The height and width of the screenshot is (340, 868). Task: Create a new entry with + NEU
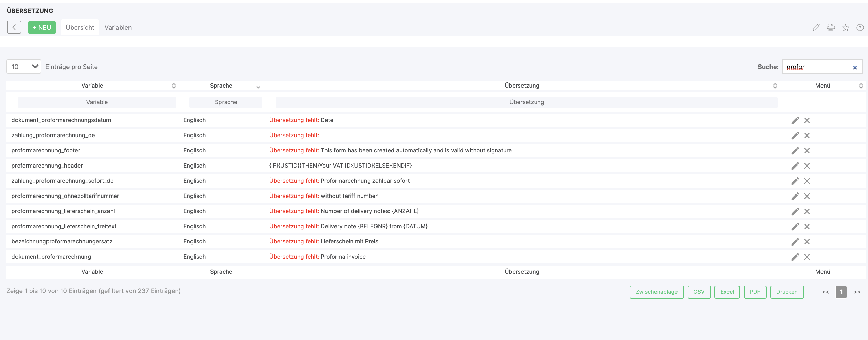tap(42, 27)
